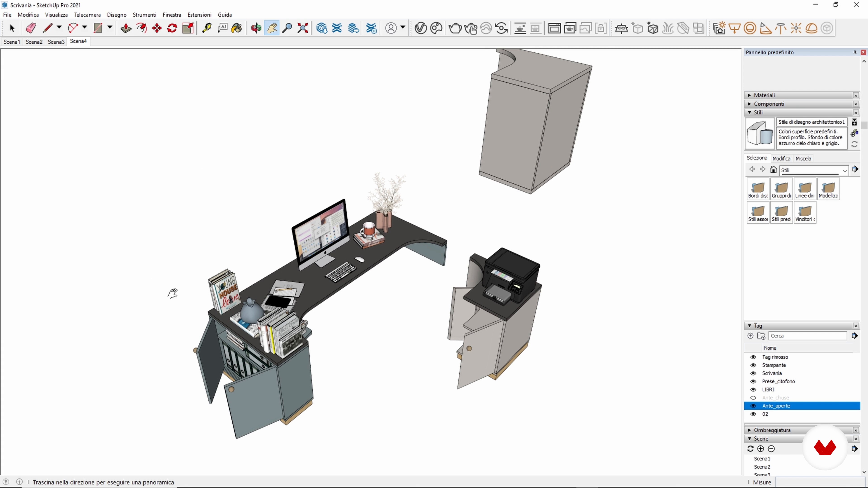Viewport: 868px width, 488px height.
Task: Click the Cerca tag search field
Action: point(807,336)
